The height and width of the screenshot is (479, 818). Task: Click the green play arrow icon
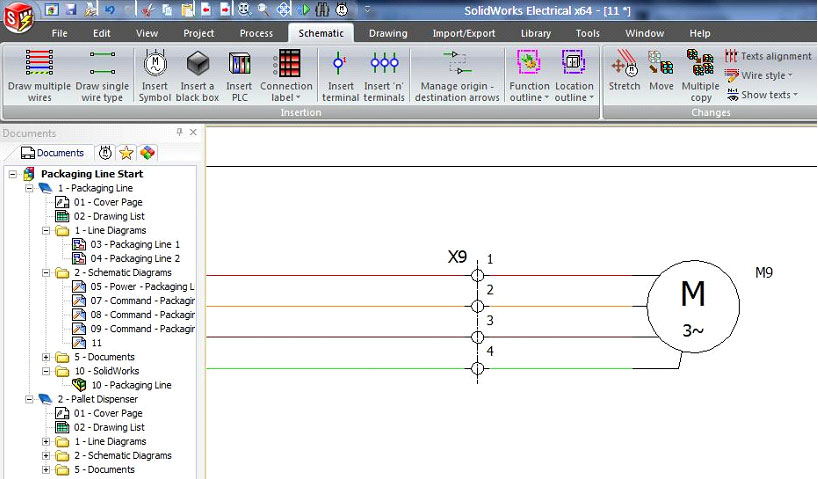[304, 9]
